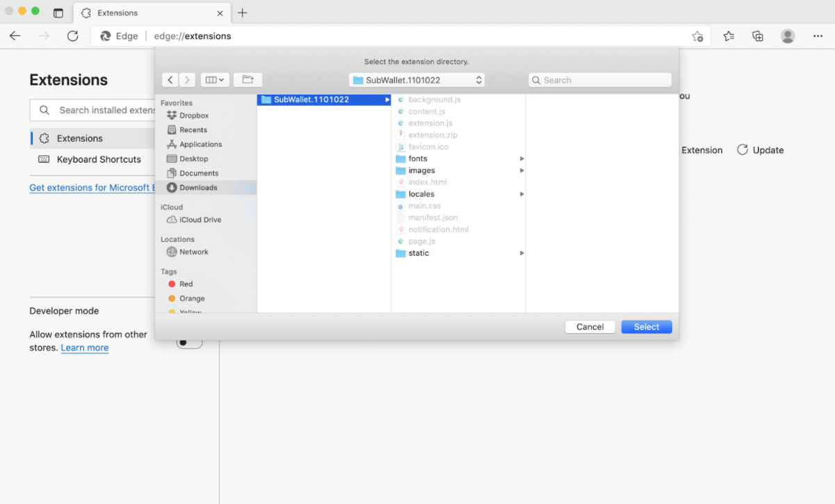Select the SubWallet.1101022 folder row
This screenshot has height=504, width=835.
click(324, 99)
